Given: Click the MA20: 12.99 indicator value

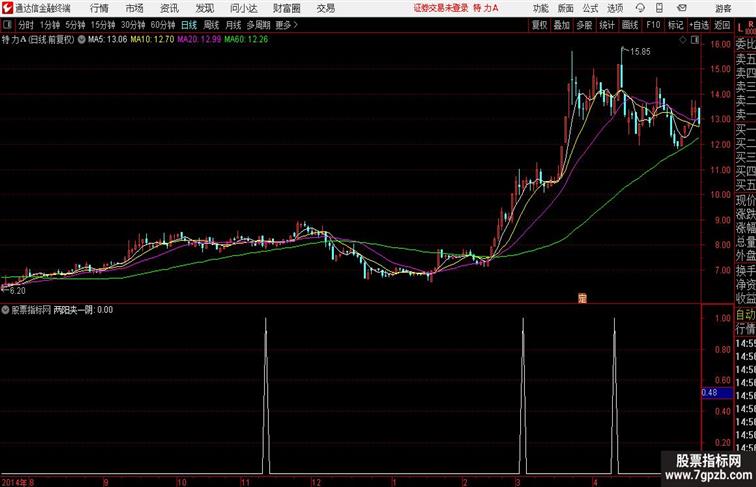Looking at the screenshot, I should 199,40.
